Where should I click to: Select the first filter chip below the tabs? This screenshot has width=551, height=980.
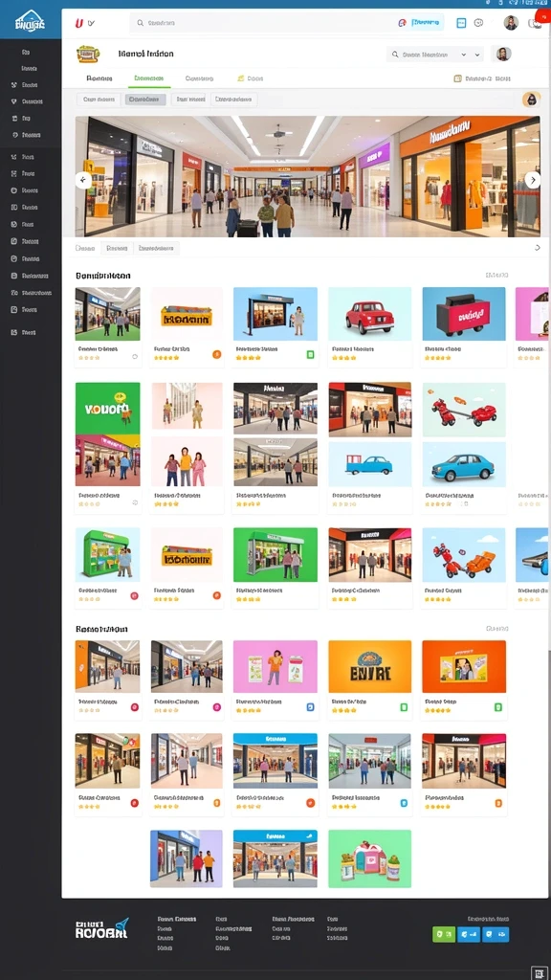click(x=99, y=100)
